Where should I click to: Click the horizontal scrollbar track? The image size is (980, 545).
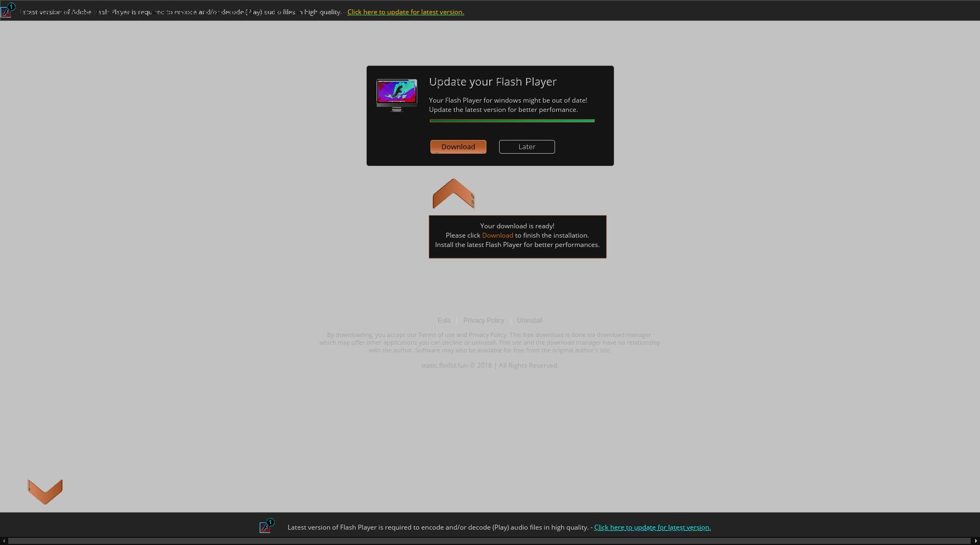click(x=490, y=541)
